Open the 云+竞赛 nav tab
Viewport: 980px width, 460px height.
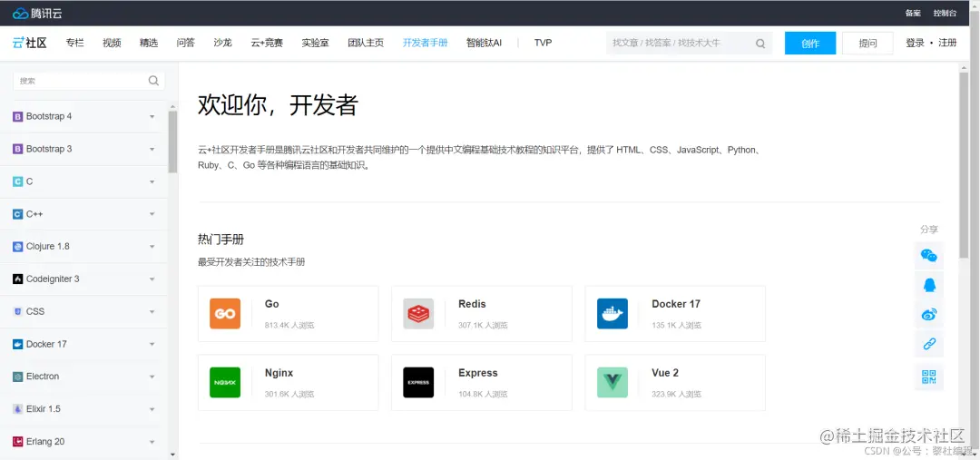(267, 44)
